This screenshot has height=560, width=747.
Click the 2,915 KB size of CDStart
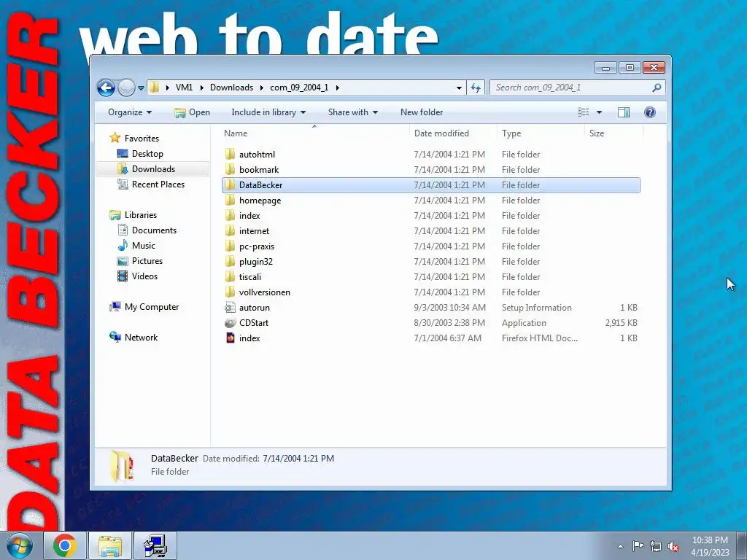622,323
